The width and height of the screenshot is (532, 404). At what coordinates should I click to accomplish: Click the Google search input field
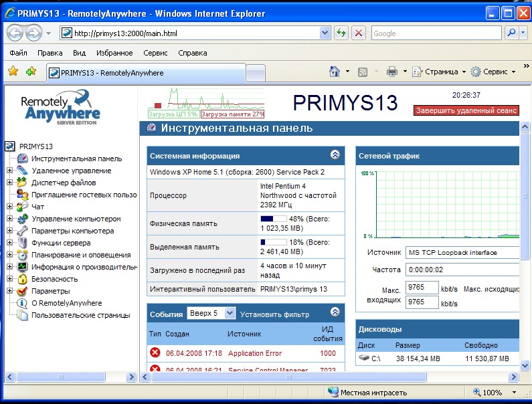pos(436,33)
